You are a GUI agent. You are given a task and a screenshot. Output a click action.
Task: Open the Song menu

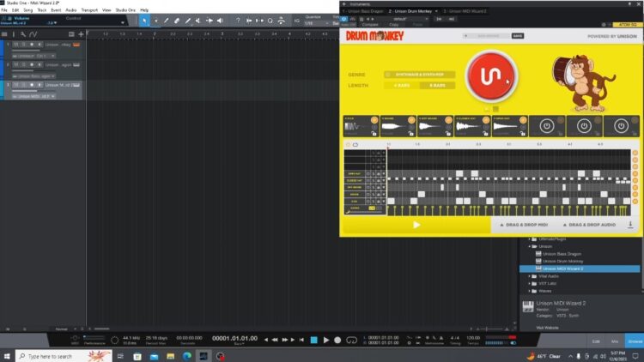click(28, 9)
